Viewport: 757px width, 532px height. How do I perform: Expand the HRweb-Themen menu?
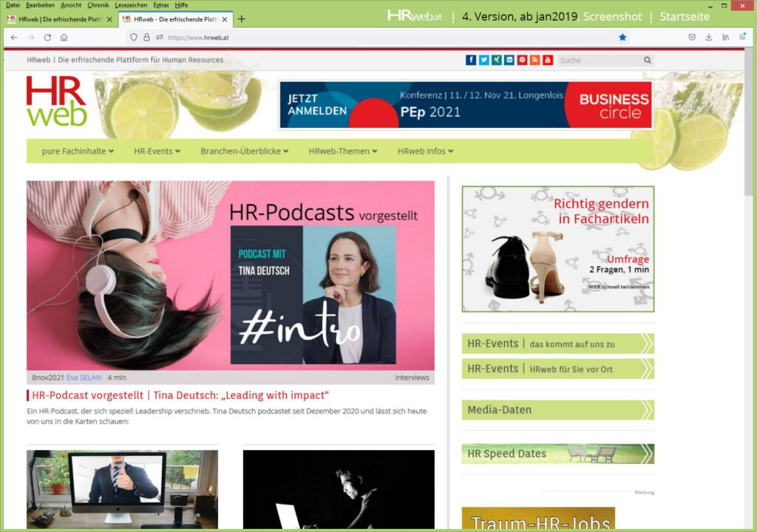tap(343, 151)
